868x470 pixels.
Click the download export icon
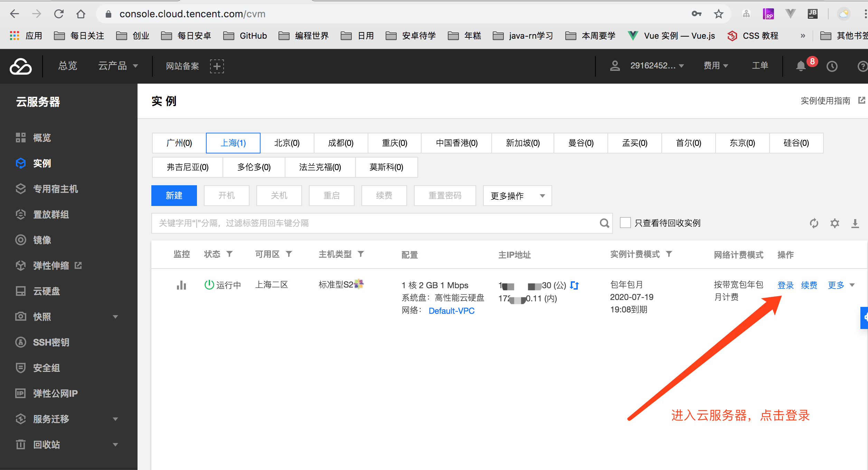click(x=855, y=223)
